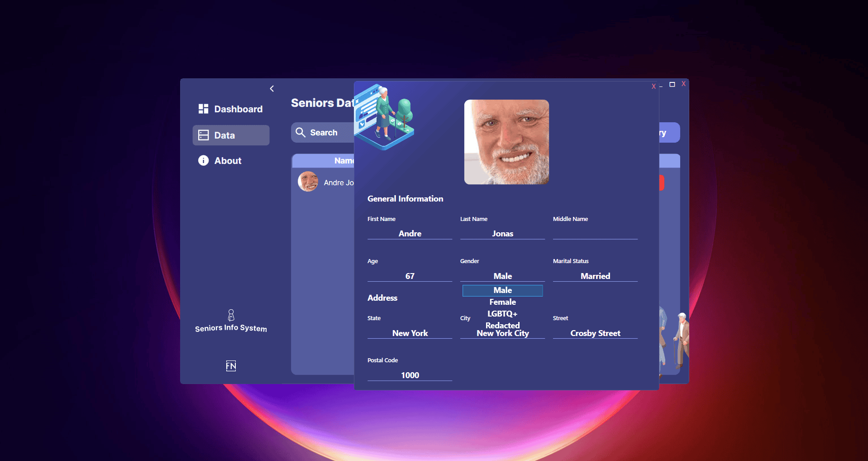This screenshot has width=868, height=461.
Task: Click the Dashboard grid icon
Action: pos(203,109)
